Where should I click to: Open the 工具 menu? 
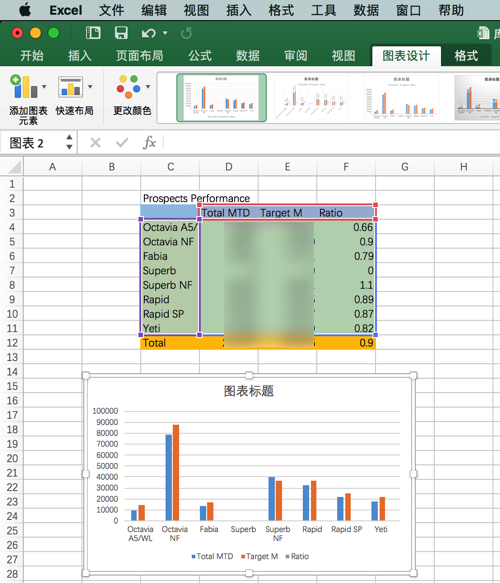[x=323, y=10]
